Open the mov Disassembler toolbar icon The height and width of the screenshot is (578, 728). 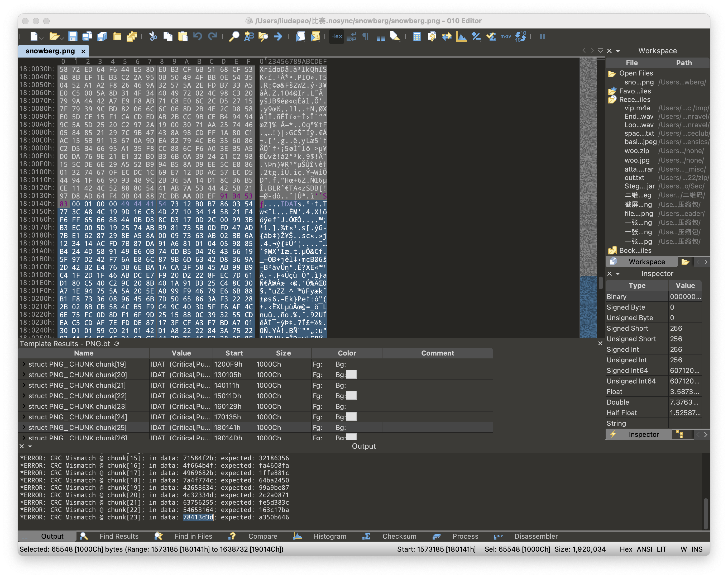(505, 36)
